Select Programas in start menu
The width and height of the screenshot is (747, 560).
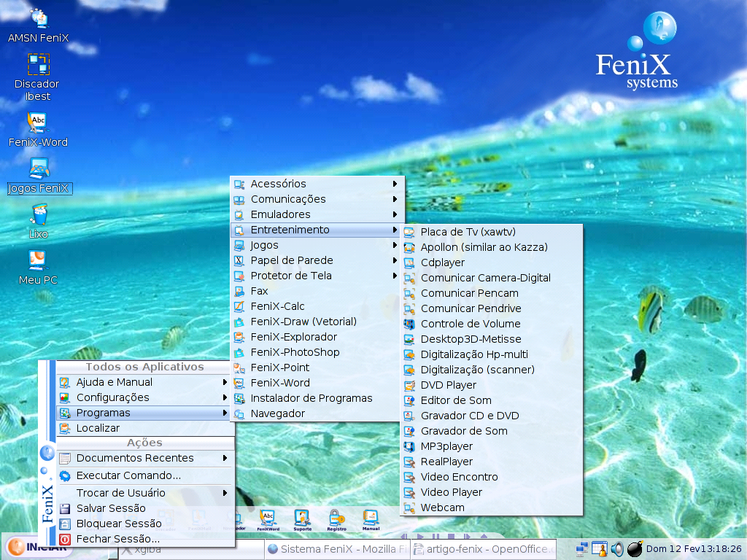(145, 413)
